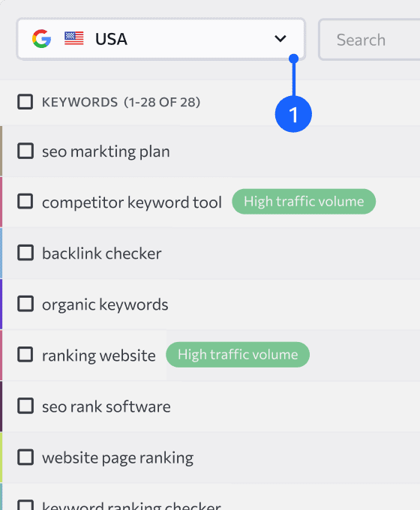Select all keywords with the header checkbox
Screen dimensions: 420x510
tap(25, 102)
